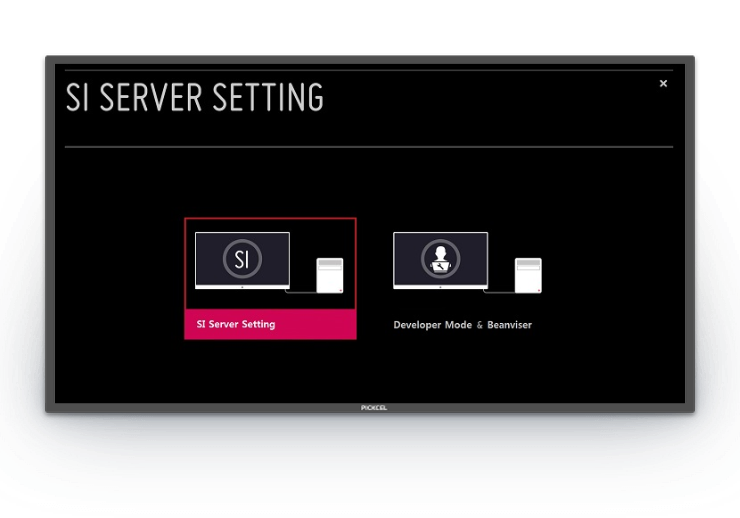This screenshot has height=518, width=740.
Task: Click the cable linking developer monitor to server
Action: pyautogui.click(x=500, y=293)
